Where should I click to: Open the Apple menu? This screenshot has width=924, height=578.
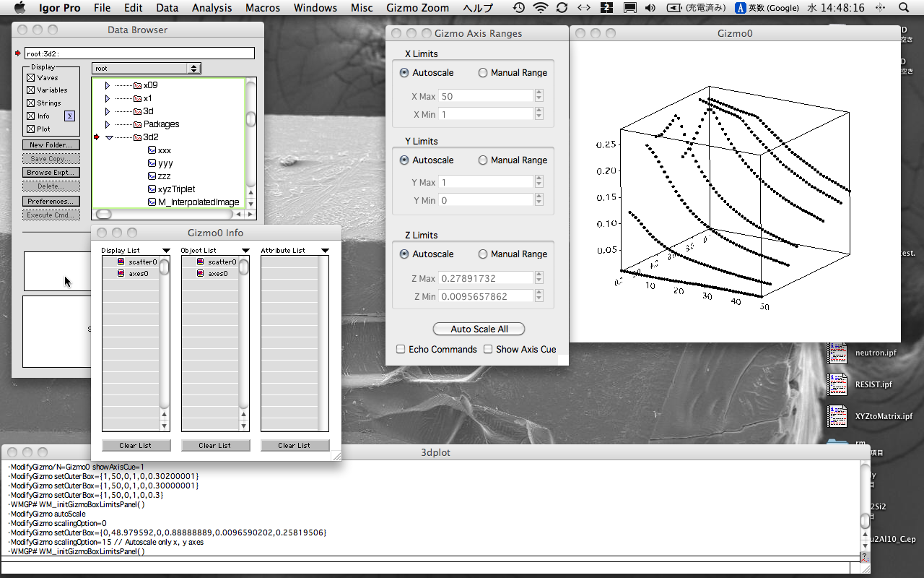tap(19, 8)
